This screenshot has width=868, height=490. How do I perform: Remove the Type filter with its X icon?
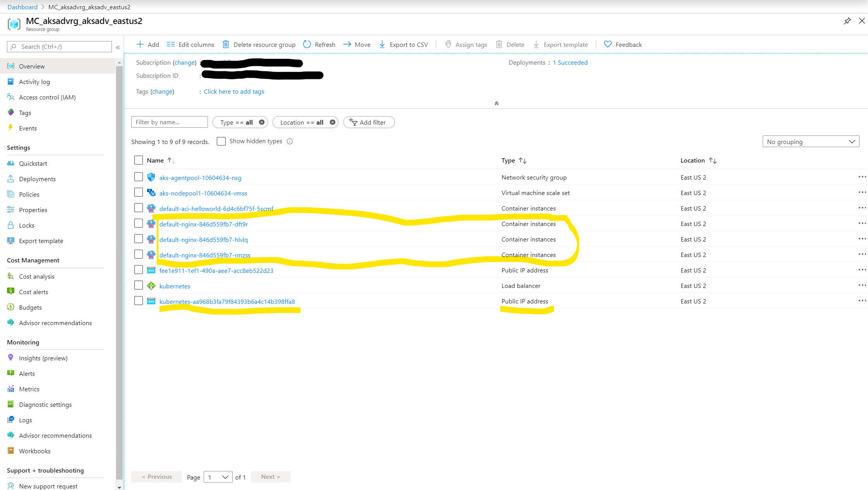(262, 122)
